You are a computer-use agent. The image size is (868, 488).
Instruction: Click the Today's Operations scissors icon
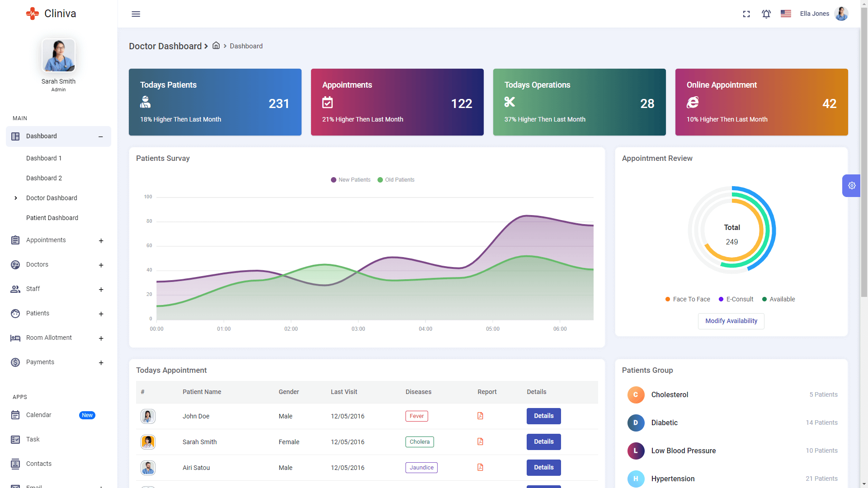click(x=509, y=102)
